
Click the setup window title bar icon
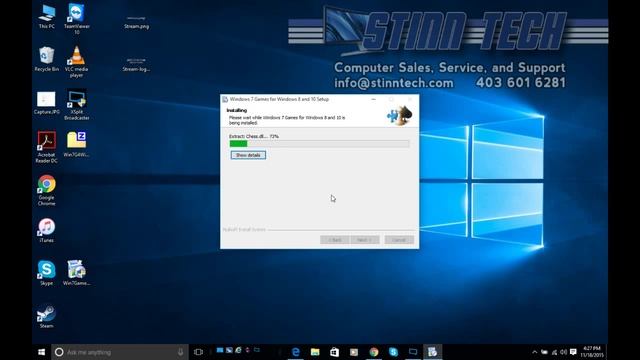click(225, 99)
